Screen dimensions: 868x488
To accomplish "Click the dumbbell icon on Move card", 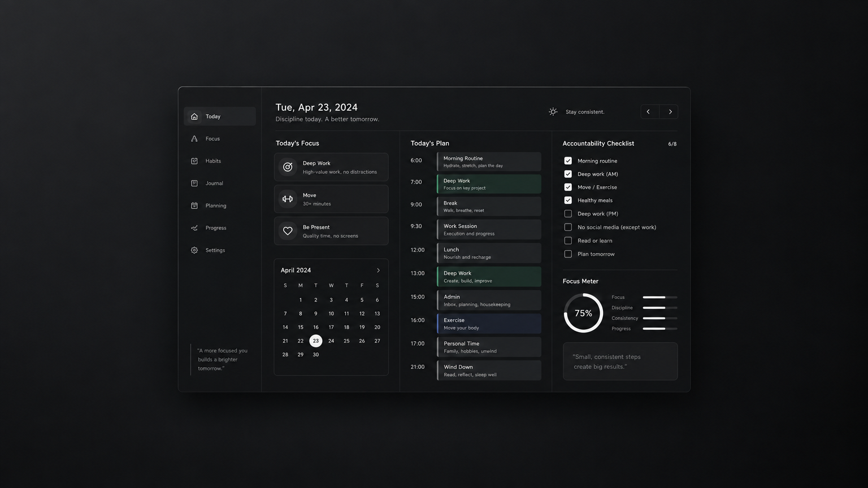I will pos(288,199).
